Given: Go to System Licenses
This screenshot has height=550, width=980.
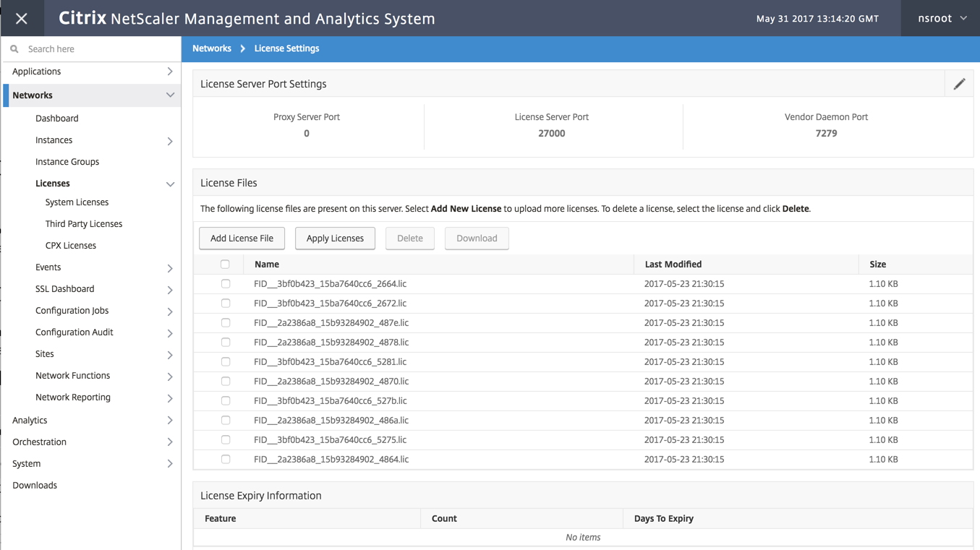Looking at the screenshot, I should [x=77, y=202].
